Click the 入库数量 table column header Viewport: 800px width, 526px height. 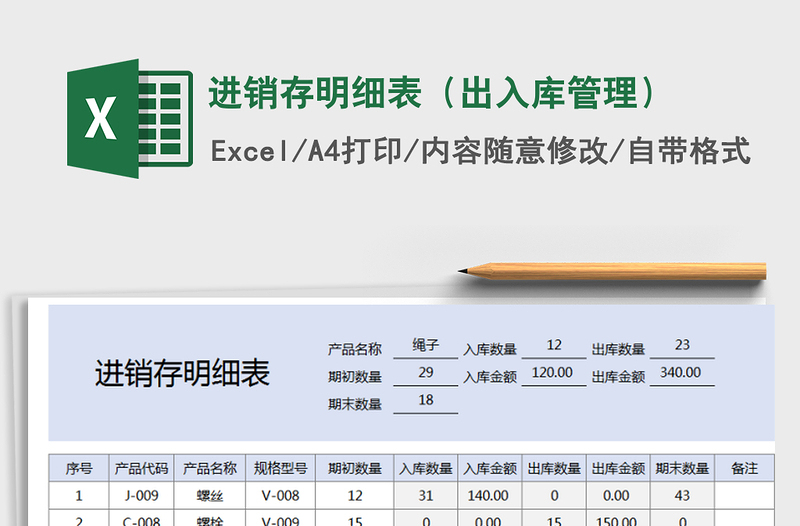[426, 468]
